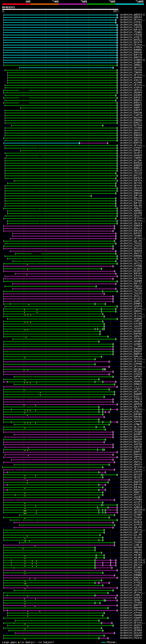Open hit UniRef100_C5XW81
The image size is (146, 644).
pos(131,32)
